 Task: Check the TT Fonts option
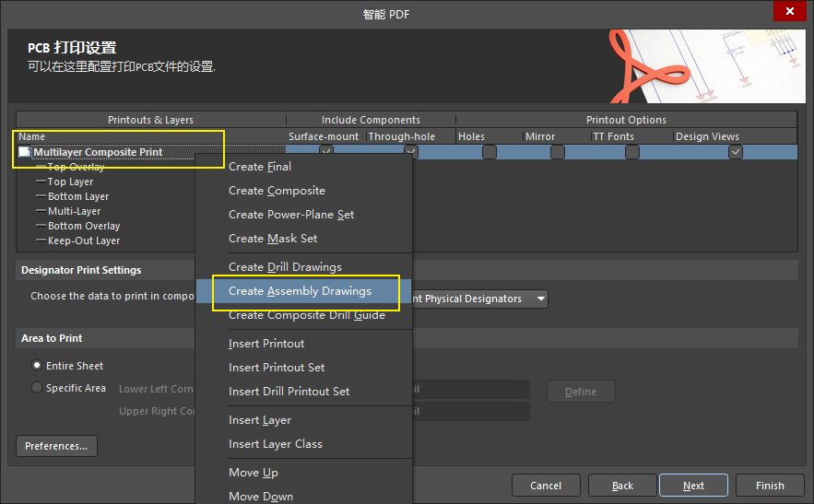point(631,152)
